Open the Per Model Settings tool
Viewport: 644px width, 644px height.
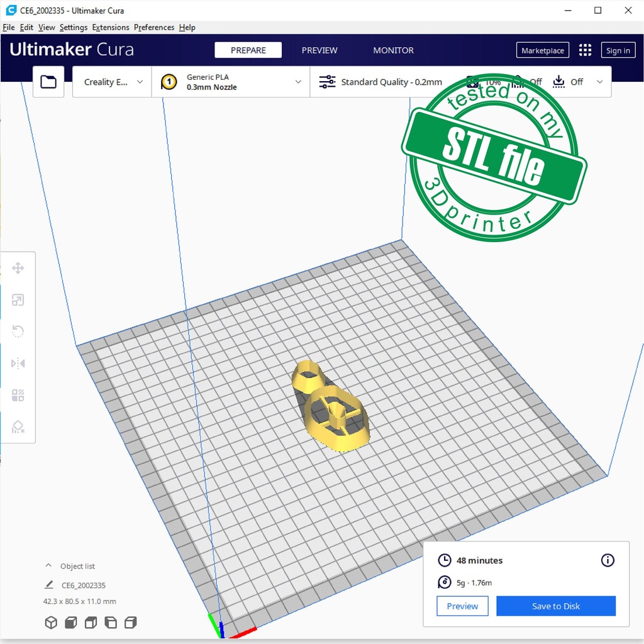[x=18, y=395]
